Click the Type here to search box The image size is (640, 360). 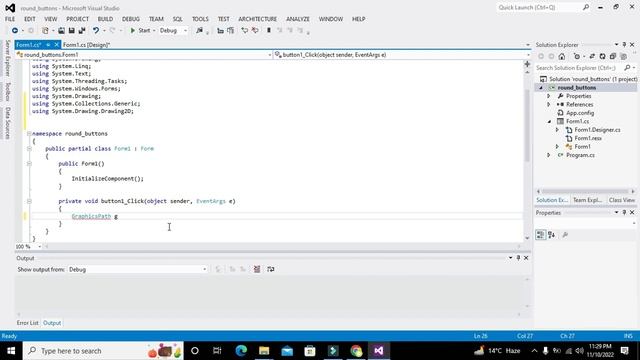[x=103, y=351]
